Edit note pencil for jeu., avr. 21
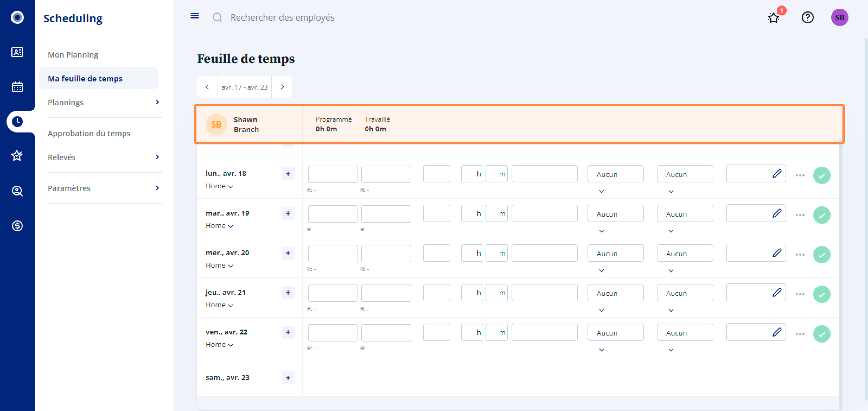Image resolution: width=868 pixels, height=411 pixels. [777, 293]
